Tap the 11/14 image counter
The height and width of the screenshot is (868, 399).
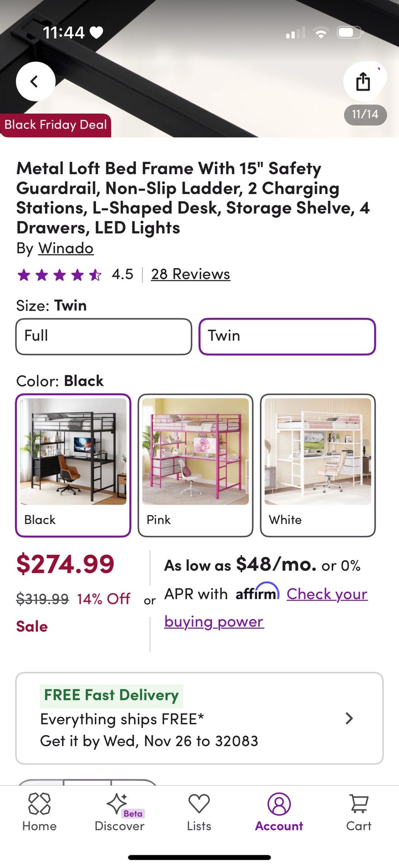pos(365,114)
